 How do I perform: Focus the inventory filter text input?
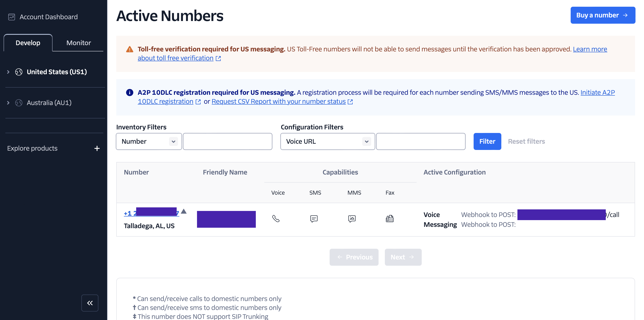pyautogui.click(x=227, y=141)
